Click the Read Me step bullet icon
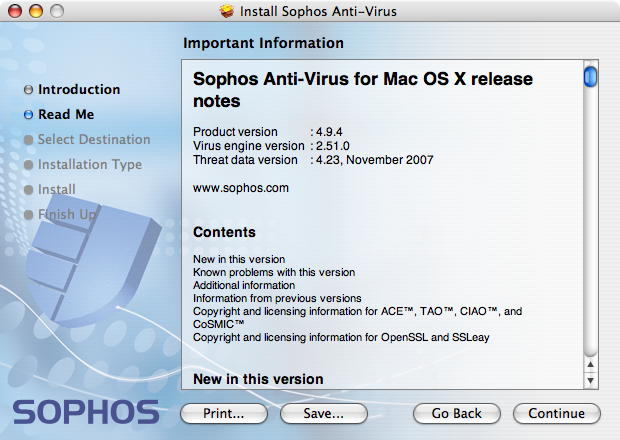The width and height of the screenshot is (620, 440). [x=28, y=115]
